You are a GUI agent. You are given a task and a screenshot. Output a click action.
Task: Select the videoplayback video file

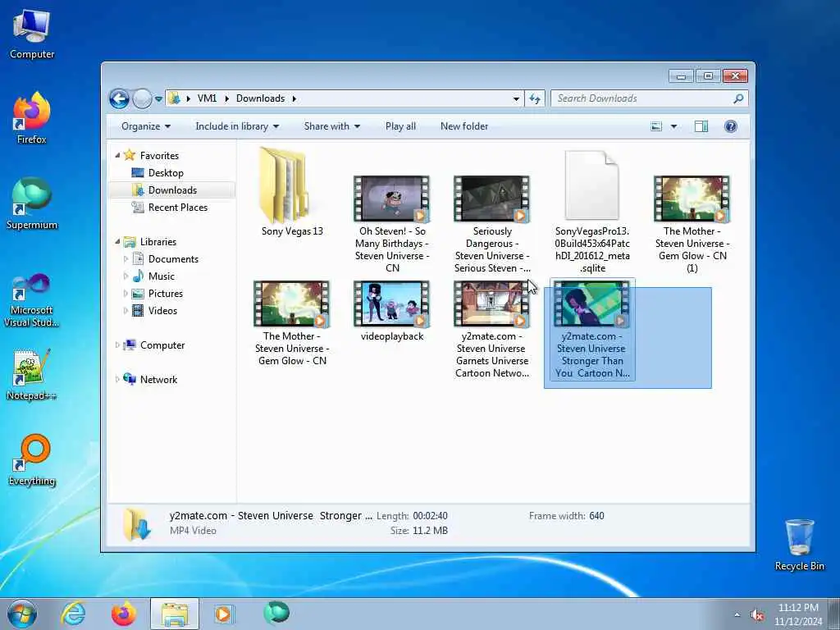coord(392,311)
